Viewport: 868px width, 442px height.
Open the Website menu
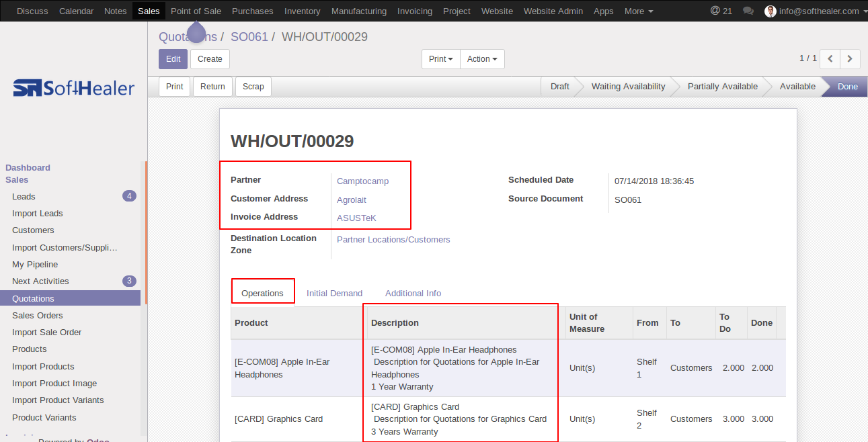point(497,11)
